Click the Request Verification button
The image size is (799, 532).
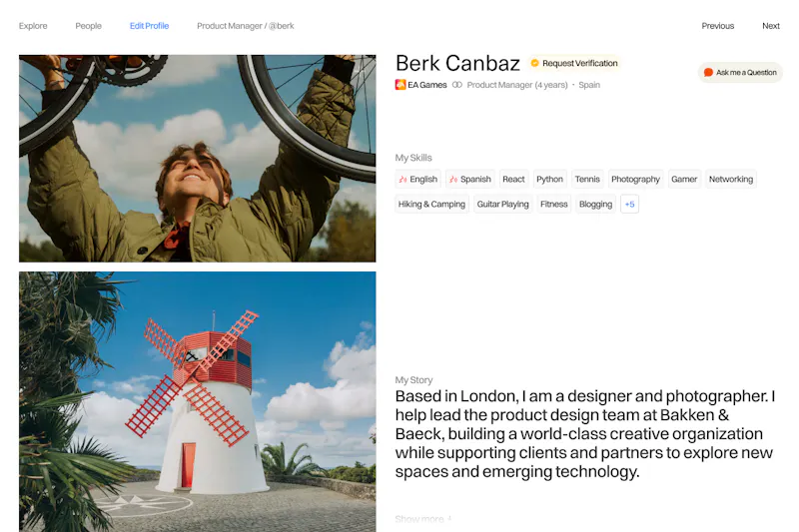(x=574, y=63)
